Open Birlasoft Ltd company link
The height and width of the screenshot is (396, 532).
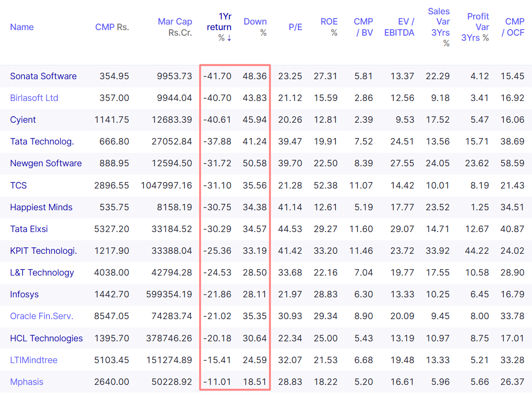(x=34, y=98)
